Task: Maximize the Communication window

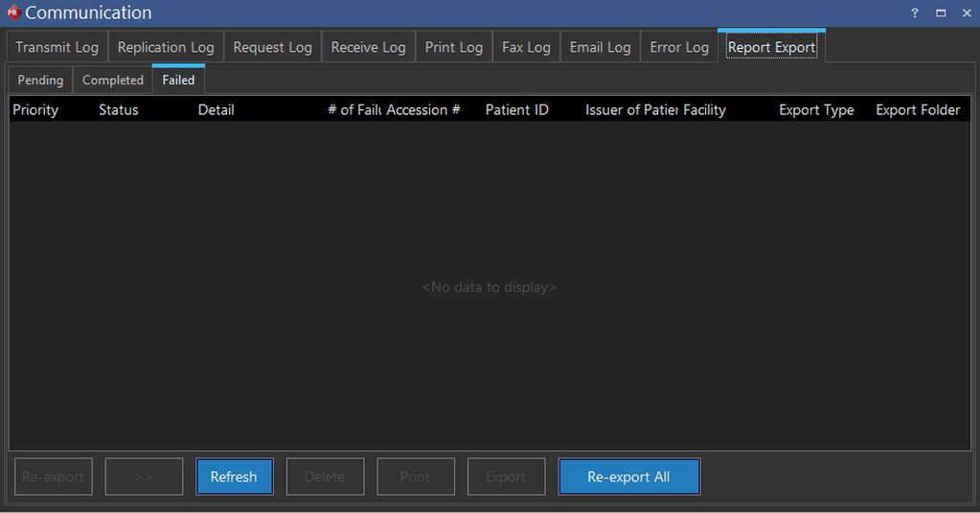Action: (941, 12)
